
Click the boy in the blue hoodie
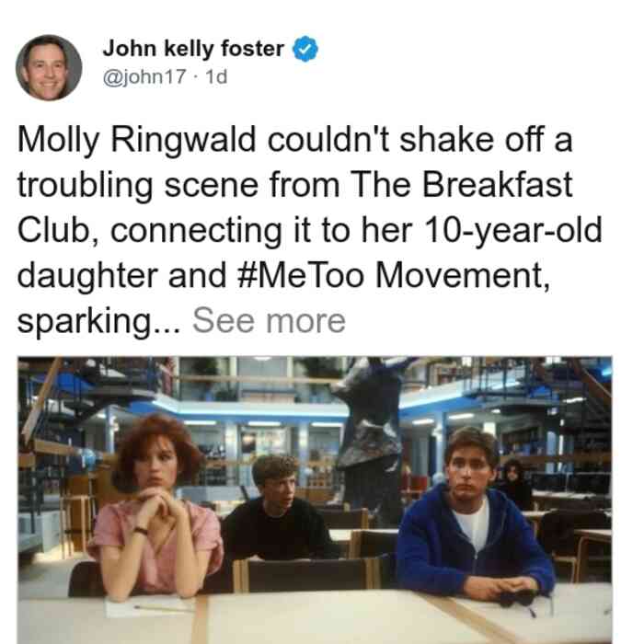[x=476, y=515]
